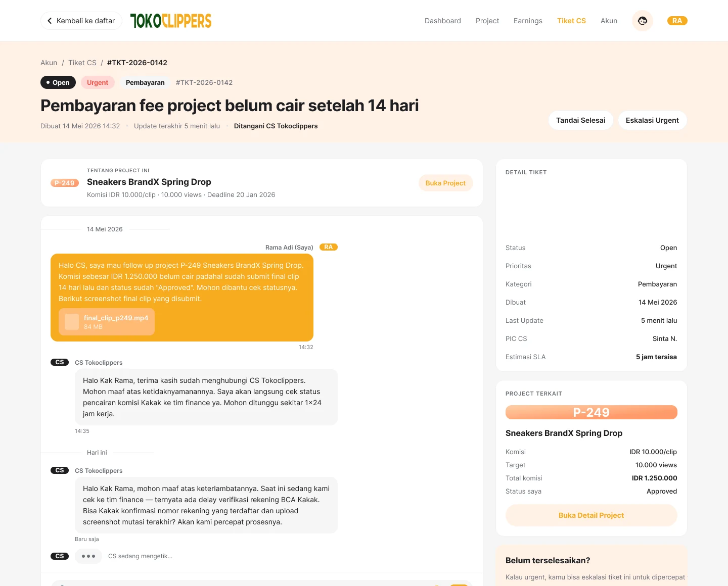Go to Project in the top navigation

(x=487, y=21)
